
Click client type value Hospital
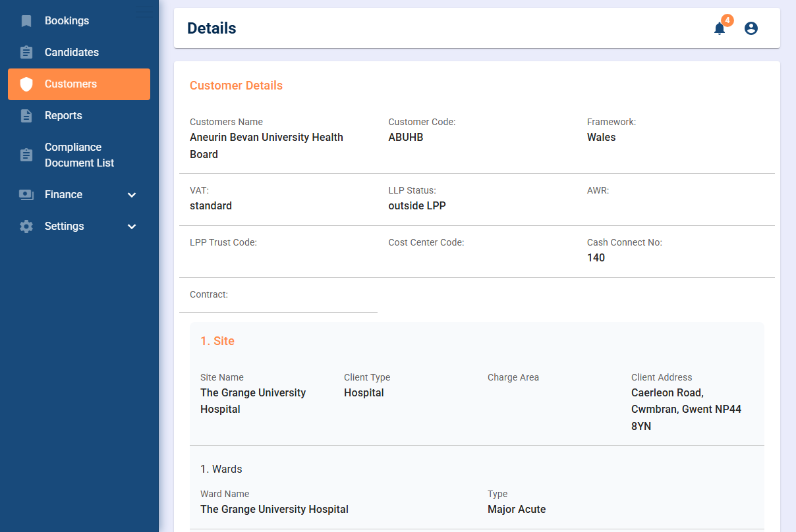click(x=364, y=393)
